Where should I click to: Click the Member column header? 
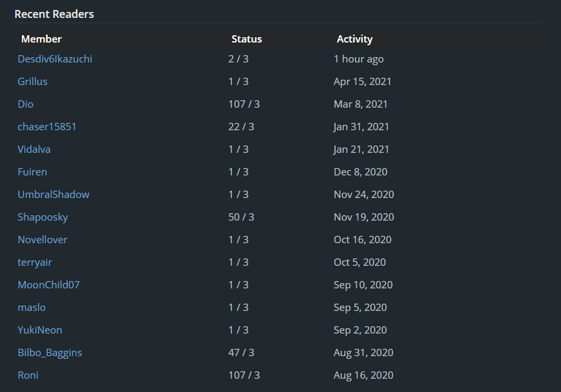coord(41,39)
